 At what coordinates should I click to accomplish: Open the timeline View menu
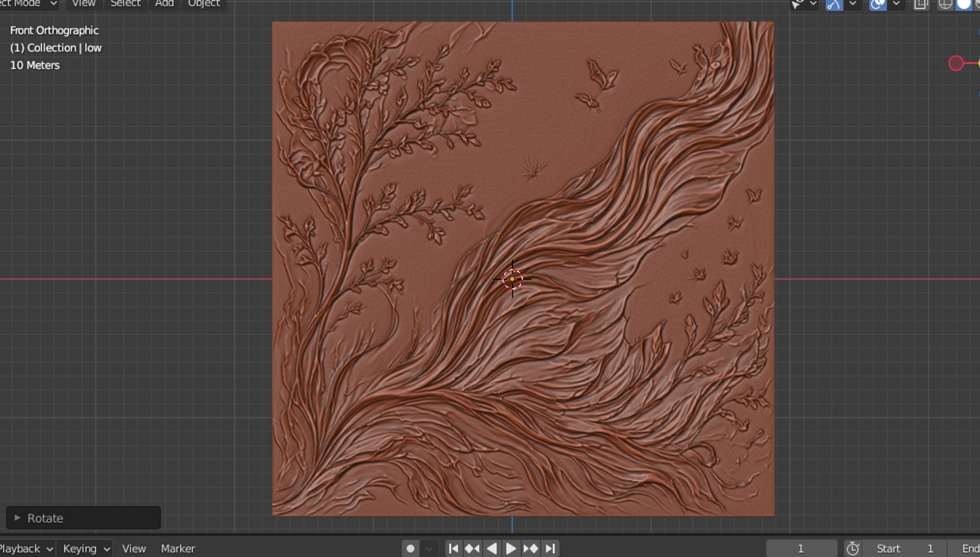(134, 548)
